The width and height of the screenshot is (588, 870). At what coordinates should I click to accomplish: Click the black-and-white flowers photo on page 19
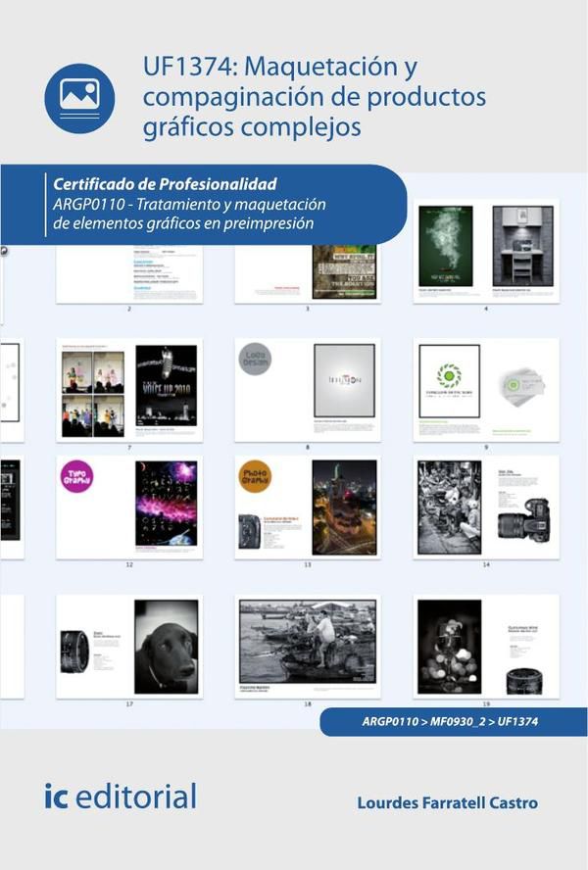[449, 647]
